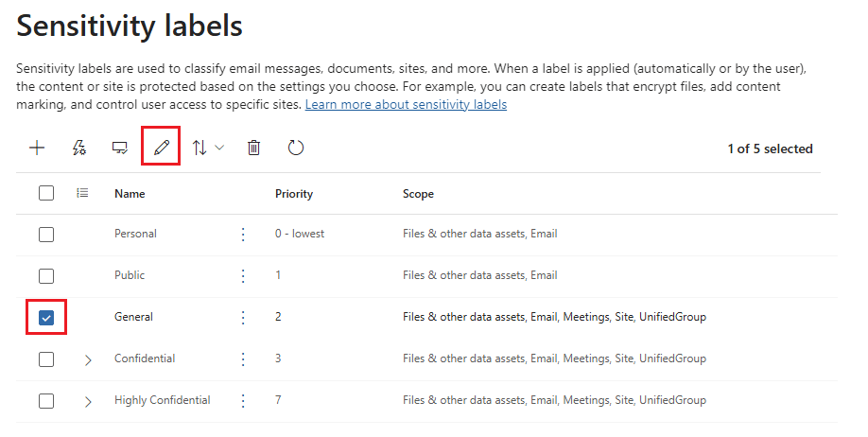Expand the Confidential label sublabels
Viewport: 868px width, 437px height.
click(88, 359)
